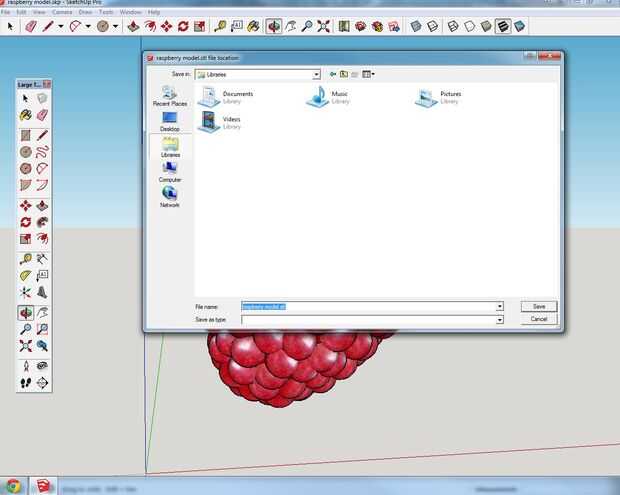Screen dimensions: 620x495
Task: Pick the Dimension tool in Large Tool Set
Action: [42, 259]
